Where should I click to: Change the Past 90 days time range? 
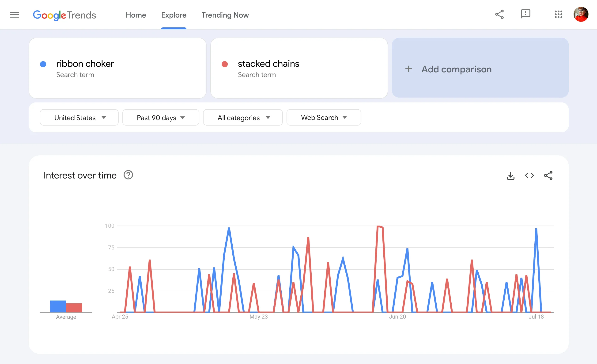[x=161, y=118]
